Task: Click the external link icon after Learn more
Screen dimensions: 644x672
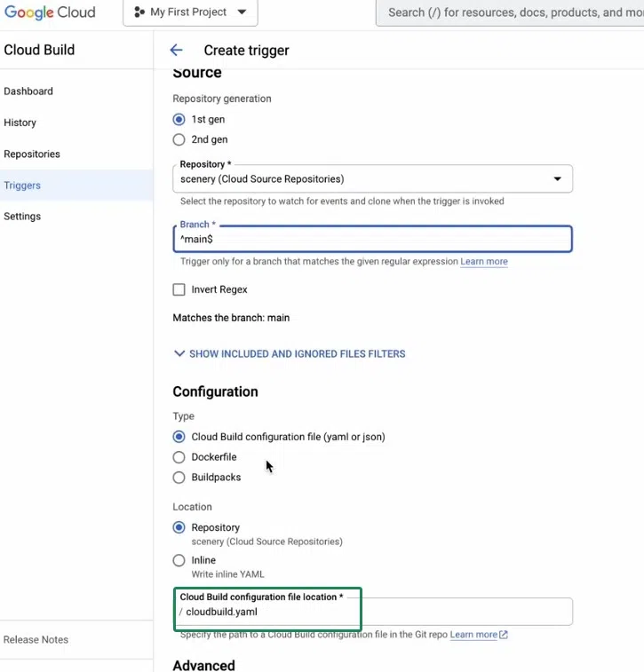Action: pyautogui.click(x=504, y=635)
